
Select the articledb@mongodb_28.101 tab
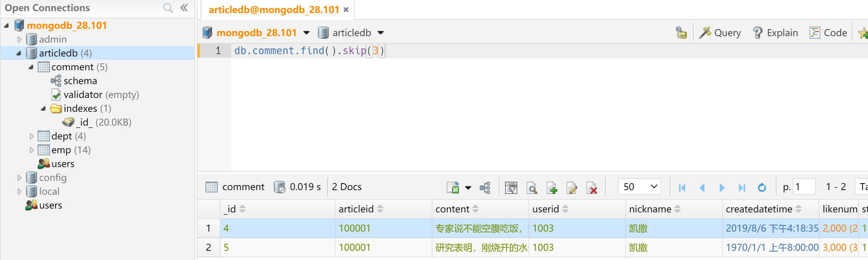pyautogui.click(x=273, y=10)
